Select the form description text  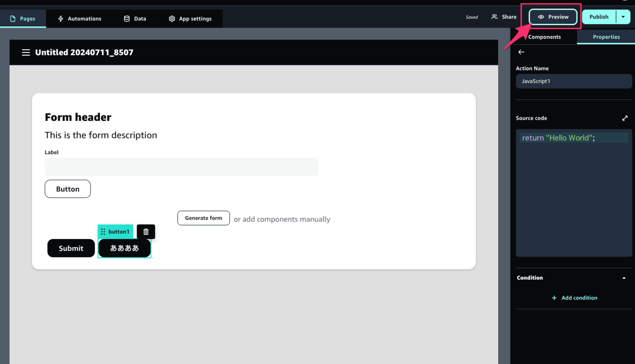101,135
